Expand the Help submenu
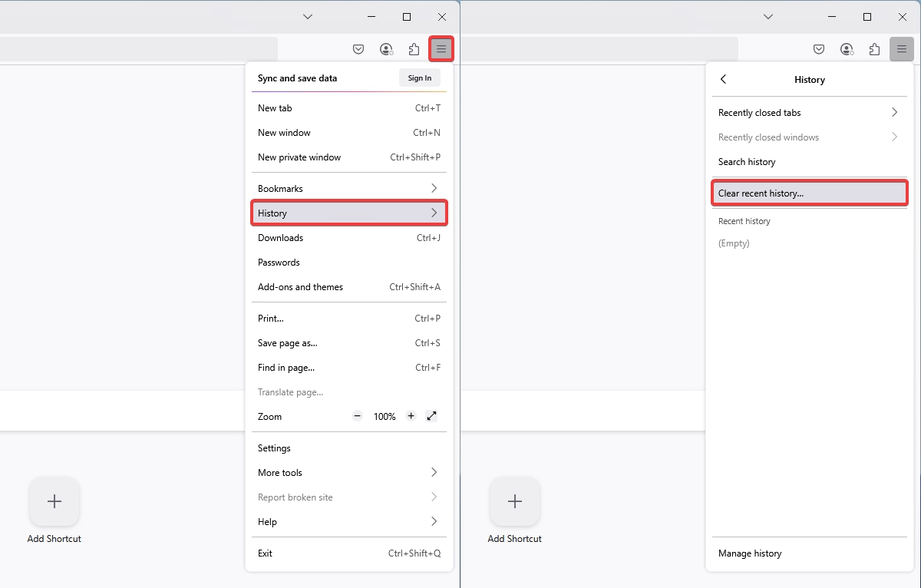The height and width of the screenshot is (588, 921). [349, 521]
